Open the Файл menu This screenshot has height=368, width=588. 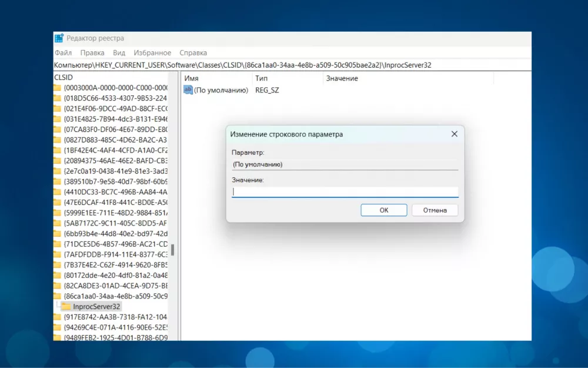pyautogui.click(x=63, y=53)
